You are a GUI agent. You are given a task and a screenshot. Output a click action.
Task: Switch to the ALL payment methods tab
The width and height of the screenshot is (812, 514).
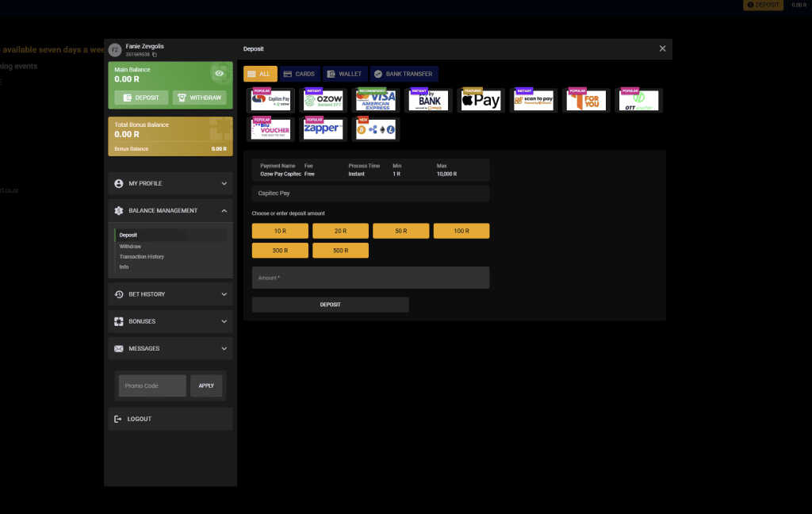point(260,74)
